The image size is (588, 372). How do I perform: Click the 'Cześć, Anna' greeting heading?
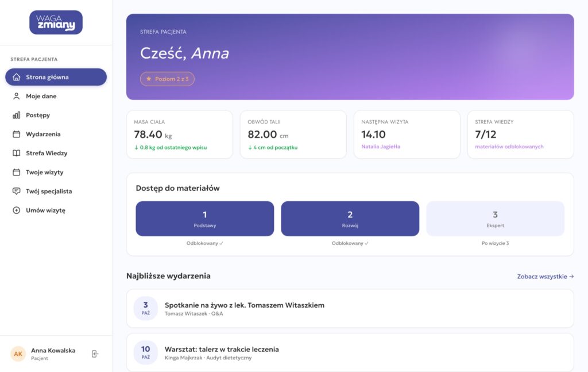point(184,53)
